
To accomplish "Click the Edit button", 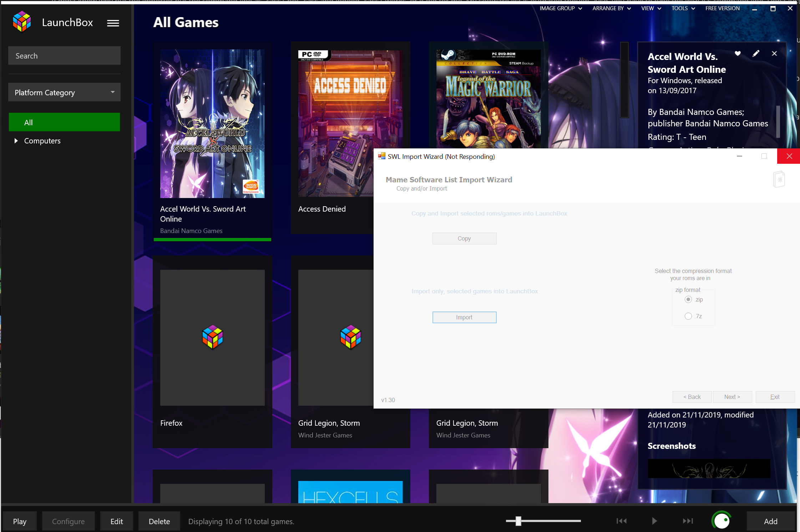I will (117, 521).
